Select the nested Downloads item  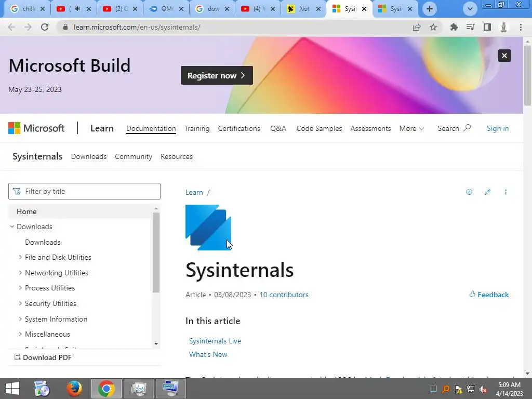(43, 242)
